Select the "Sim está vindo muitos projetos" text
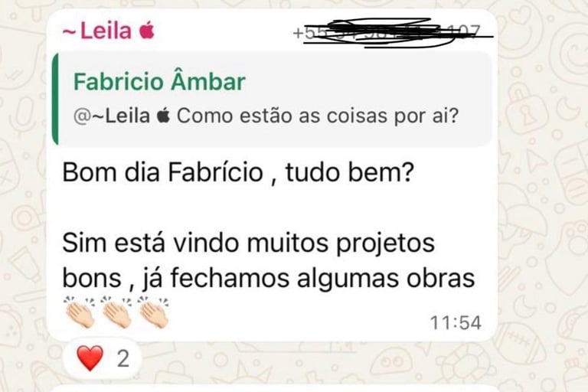This screenshot has width=588, height=392. [x=248, y=243]
